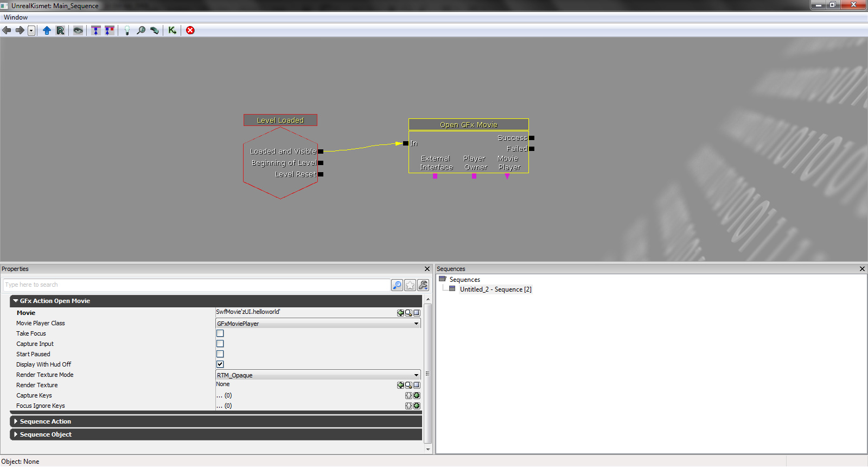The width and height of the screenshot is (868, 467).
Task: Click the lightbulb icon in the toolbar
Action: click(x=127, y=30)
